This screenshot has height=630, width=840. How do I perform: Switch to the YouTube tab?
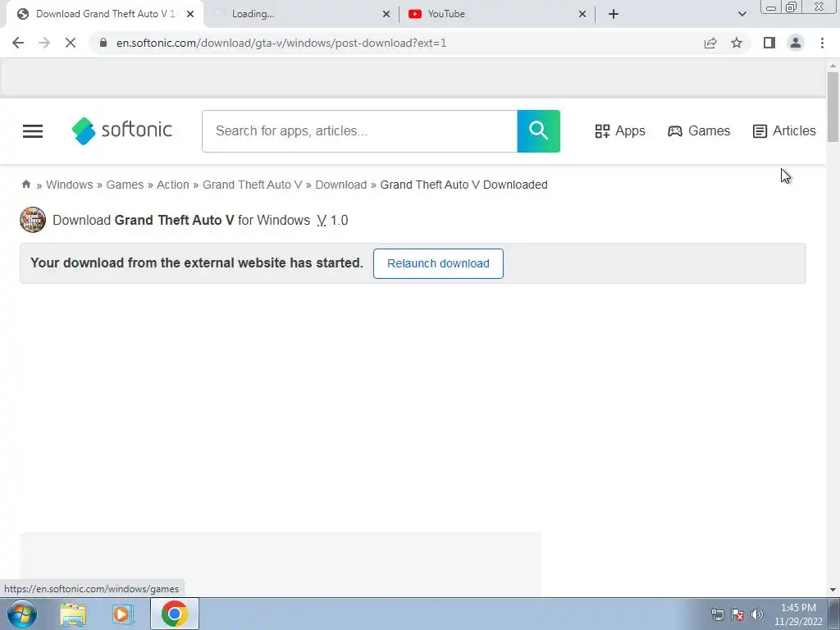coord(495,14)
